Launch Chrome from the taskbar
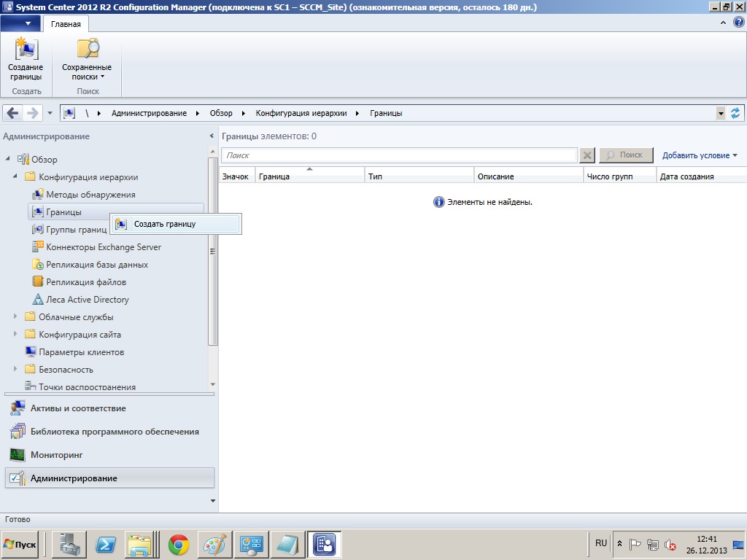The image size is (747, 560). (x=179, y=545)
